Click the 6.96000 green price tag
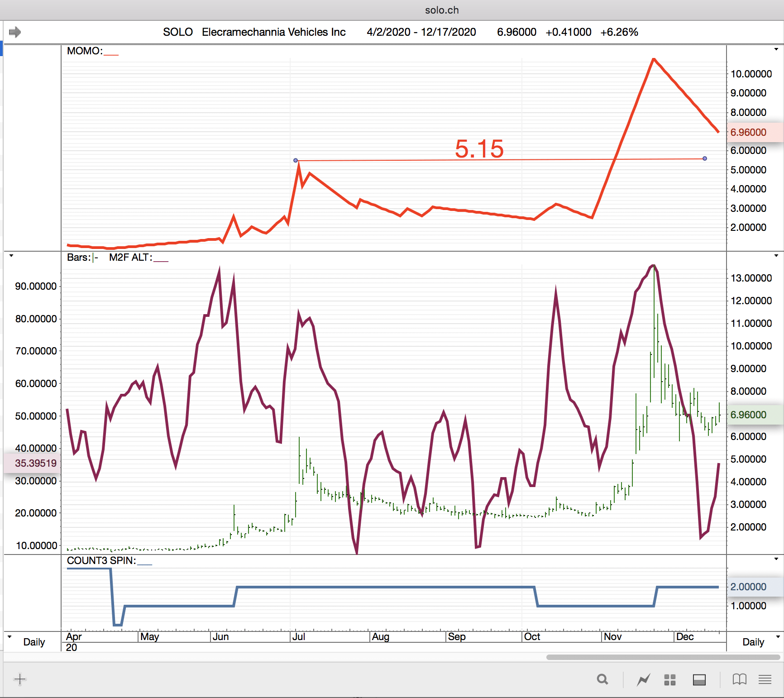Image resolution: width=784 pixels, height=698 pixels. pos(755,415)
